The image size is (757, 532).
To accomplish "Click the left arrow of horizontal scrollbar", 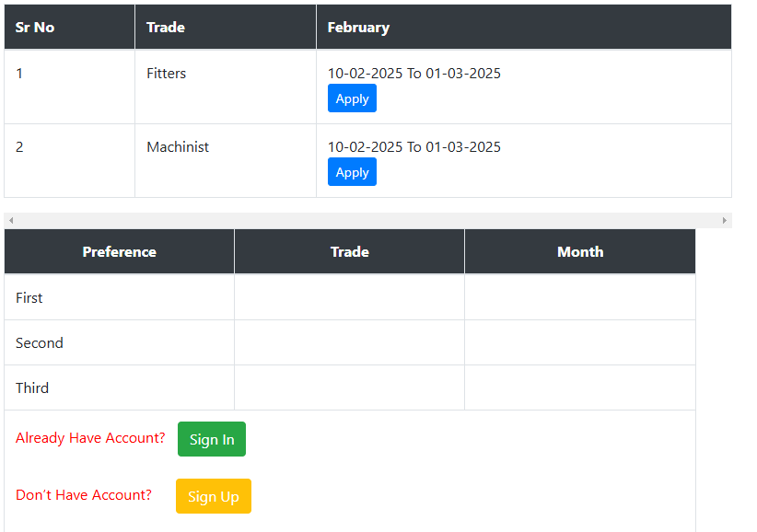I will 11,220.
